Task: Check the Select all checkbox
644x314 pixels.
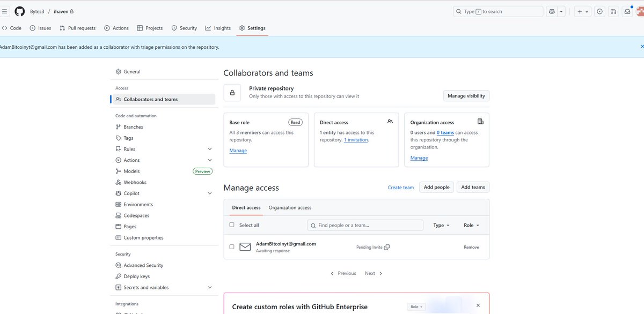Action: point(232,225)
